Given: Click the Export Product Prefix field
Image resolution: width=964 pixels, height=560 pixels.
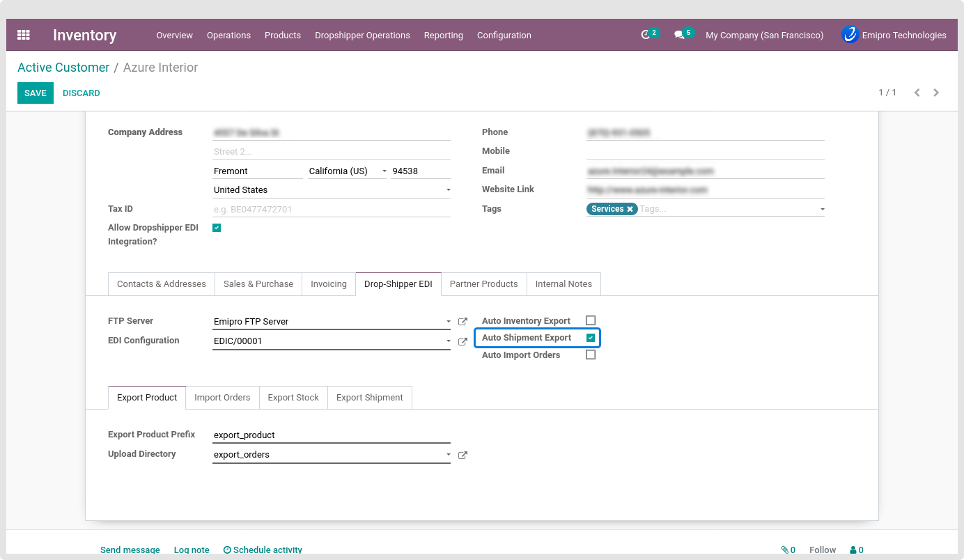Looking at the screenshot, I should 331,435.
